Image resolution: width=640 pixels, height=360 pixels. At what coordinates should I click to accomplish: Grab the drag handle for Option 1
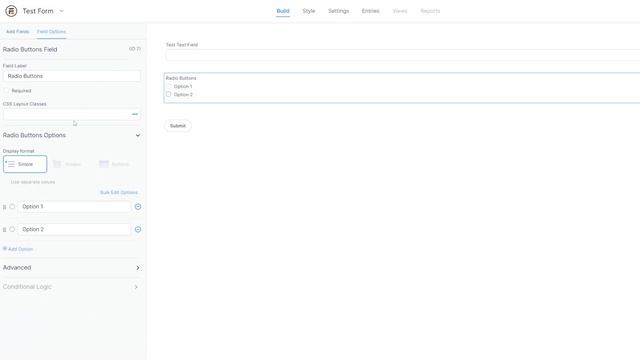[x=4, y=207]
